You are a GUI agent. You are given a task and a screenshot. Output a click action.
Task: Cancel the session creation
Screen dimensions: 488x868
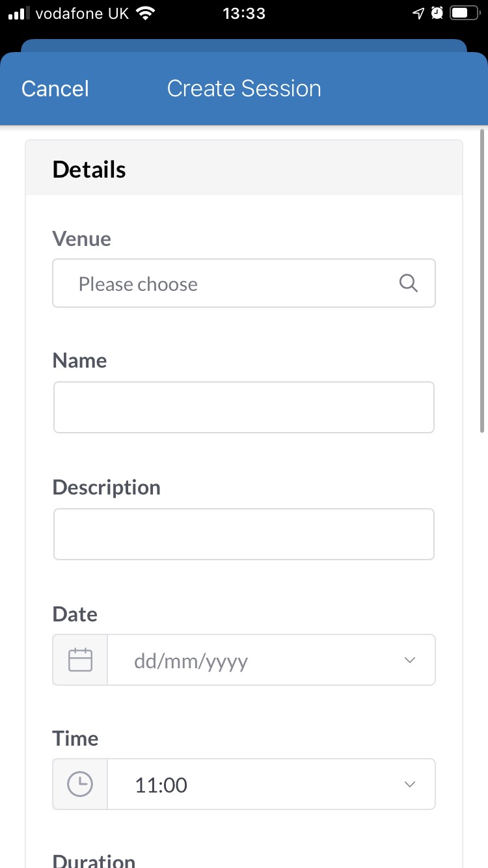coord(55,88)
